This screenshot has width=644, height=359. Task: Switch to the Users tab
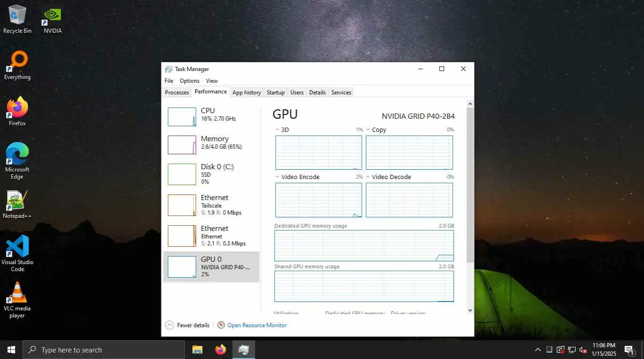click(297, 93)
